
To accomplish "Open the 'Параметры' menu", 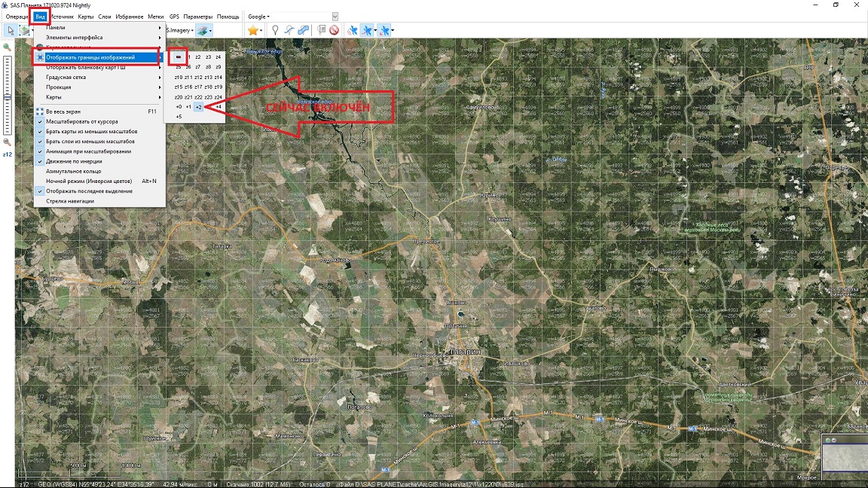I will click(197, 17).
